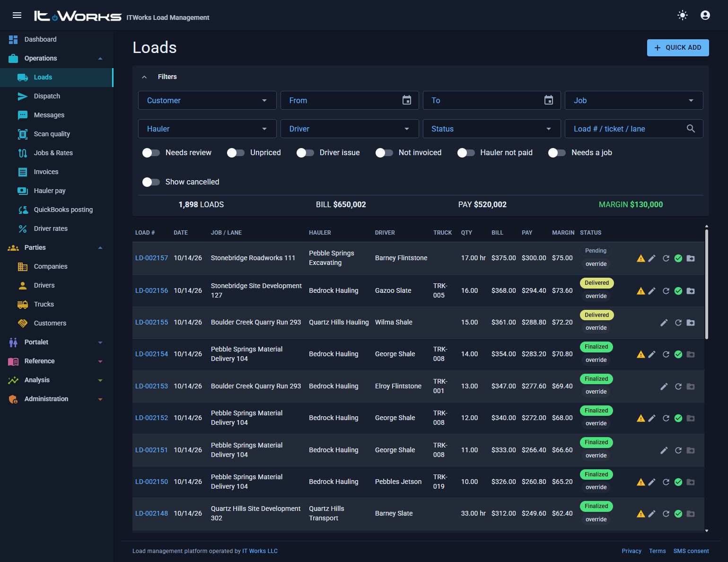Screen dimensions: 728x562
Task: Open the user account icon
Action: 705,15
